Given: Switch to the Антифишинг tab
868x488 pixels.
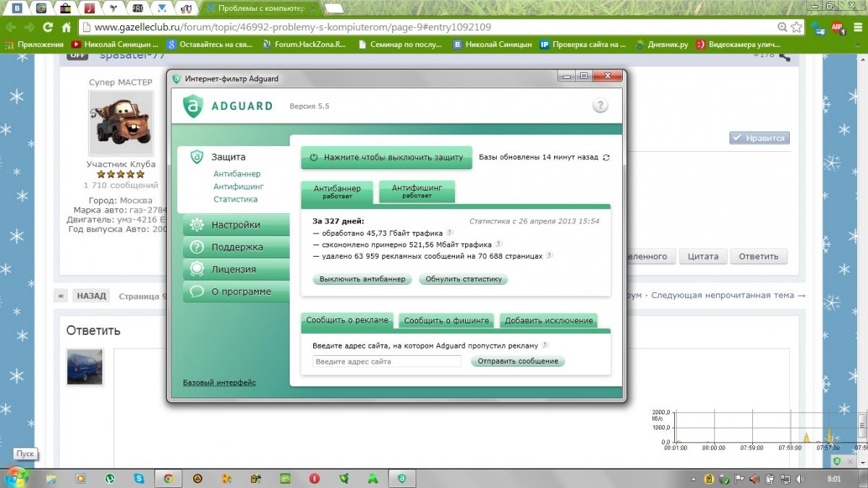Looking at the screenshot, I should pos(417,191).
